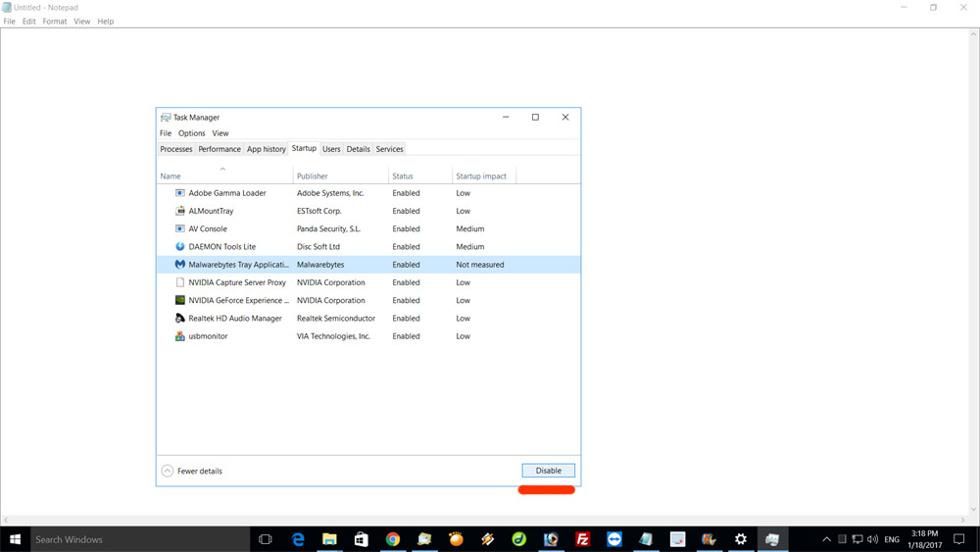Click the Disable button
The height and width of the screenshot is (552, 980).
coord(548,471)
